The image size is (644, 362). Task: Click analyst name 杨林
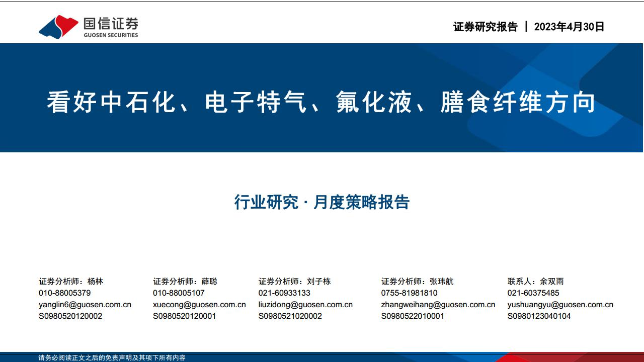point(95,282)
